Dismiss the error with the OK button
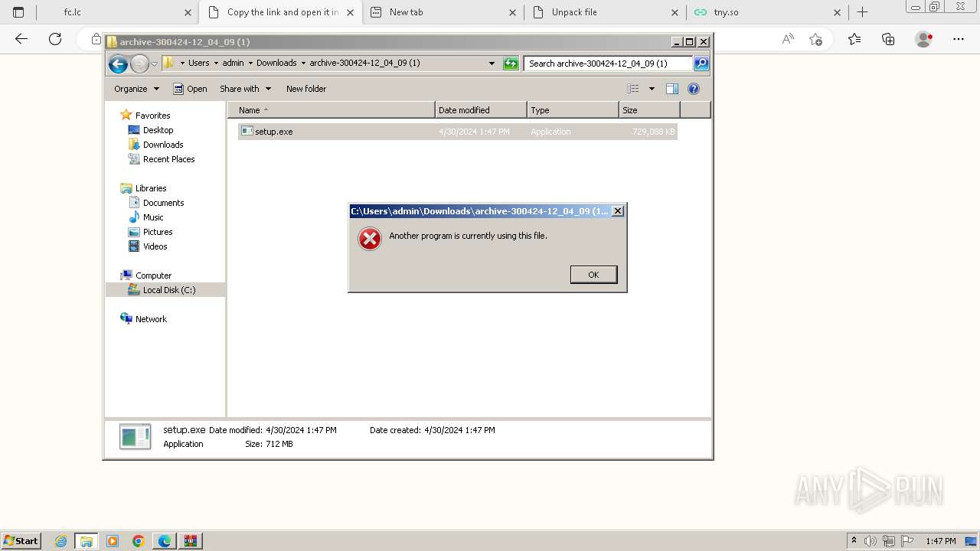The height and width of the screenshot is (551, 980). [593, 275]
